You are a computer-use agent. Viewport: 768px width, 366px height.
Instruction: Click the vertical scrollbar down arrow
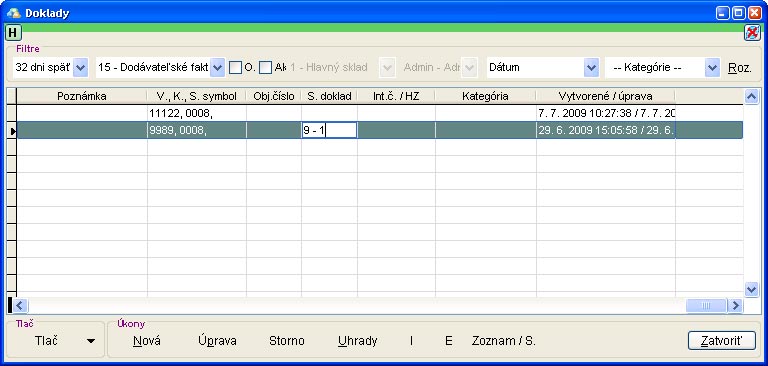click(x=751, y=290)
